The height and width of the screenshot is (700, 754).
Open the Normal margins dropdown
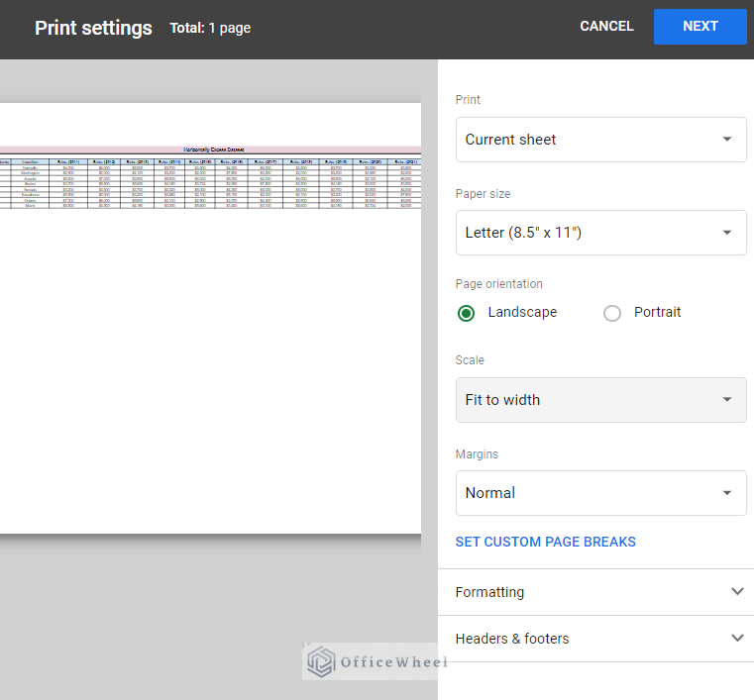600,493
